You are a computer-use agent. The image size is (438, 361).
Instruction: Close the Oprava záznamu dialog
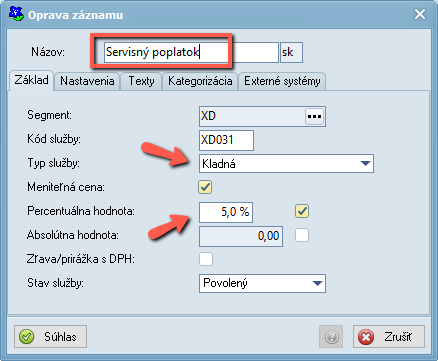coord(420,14)
